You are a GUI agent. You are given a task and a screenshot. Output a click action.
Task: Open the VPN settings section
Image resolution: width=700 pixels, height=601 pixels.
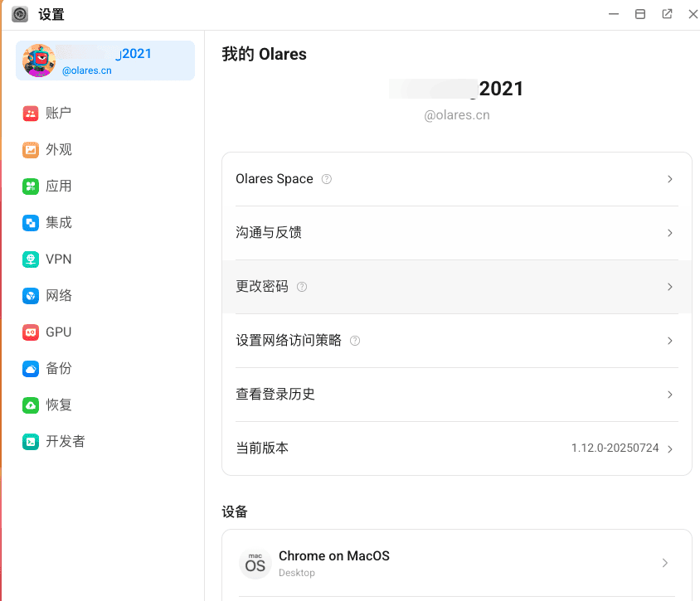pyautogui.click(x=105, y=259)
